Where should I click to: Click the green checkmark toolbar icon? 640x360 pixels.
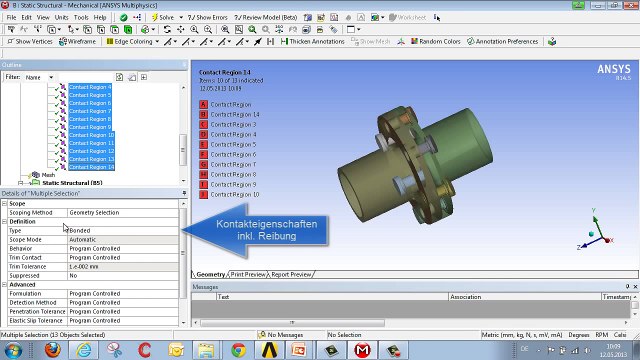click(x=124, y=18)
